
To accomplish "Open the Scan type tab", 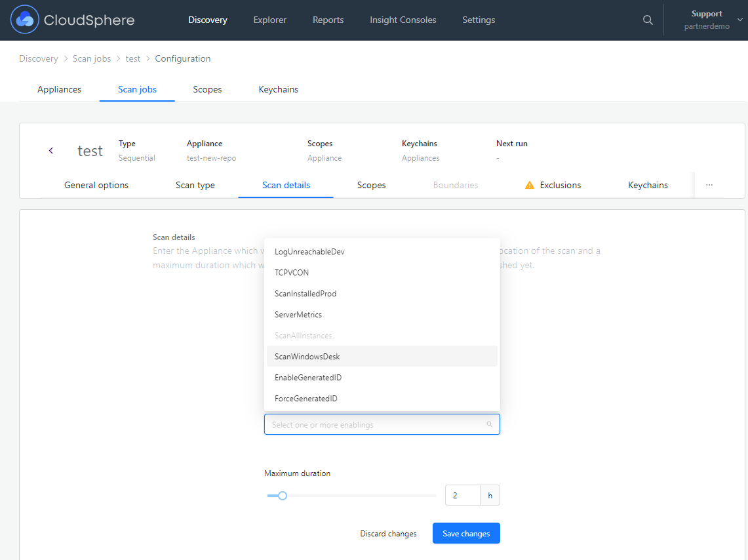I will [195, 185].
